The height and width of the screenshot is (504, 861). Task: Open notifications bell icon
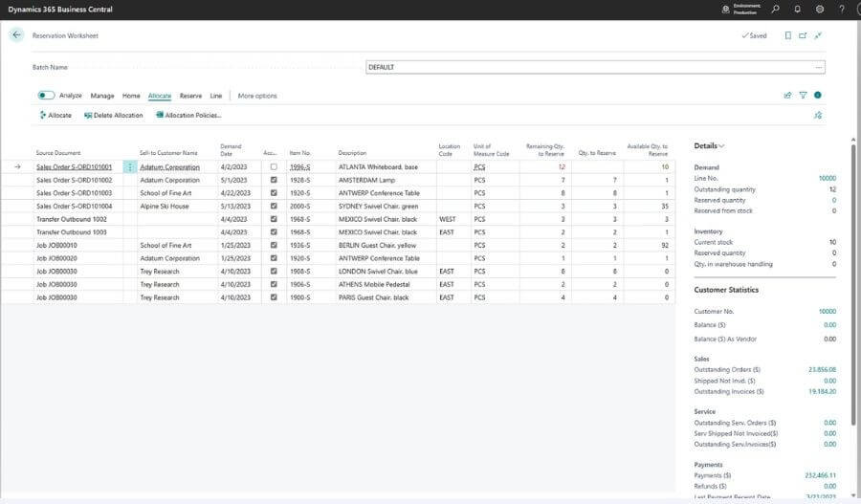click(797, 10)
